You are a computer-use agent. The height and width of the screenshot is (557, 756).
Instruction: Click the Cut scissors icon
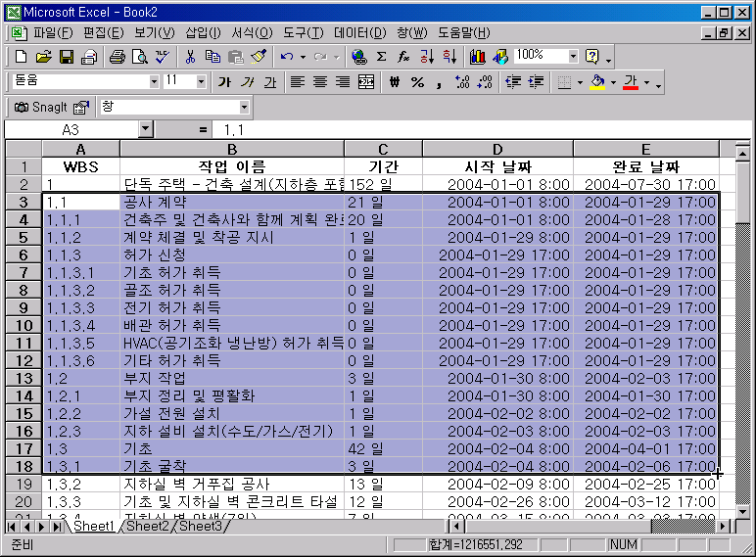[x=190, y=57]
